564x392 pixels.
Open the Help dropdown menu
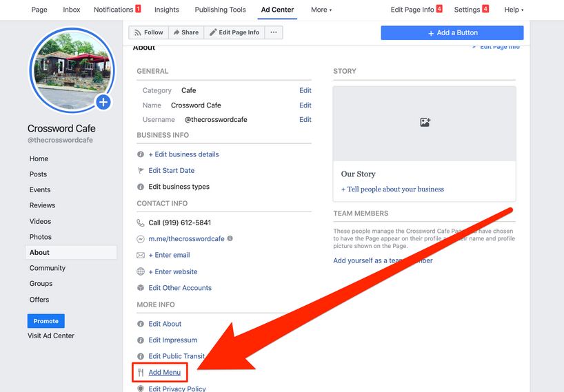pyautogui.click(x=514, y=10)
